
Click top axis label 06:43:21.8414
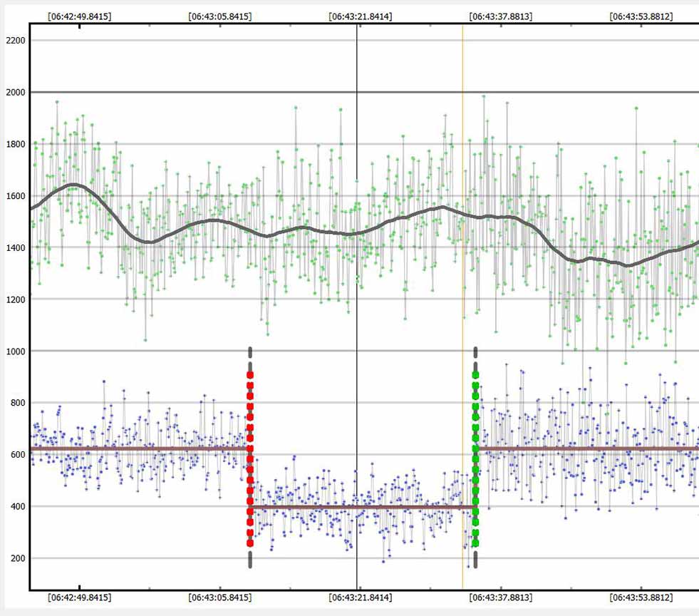point(360,15)
